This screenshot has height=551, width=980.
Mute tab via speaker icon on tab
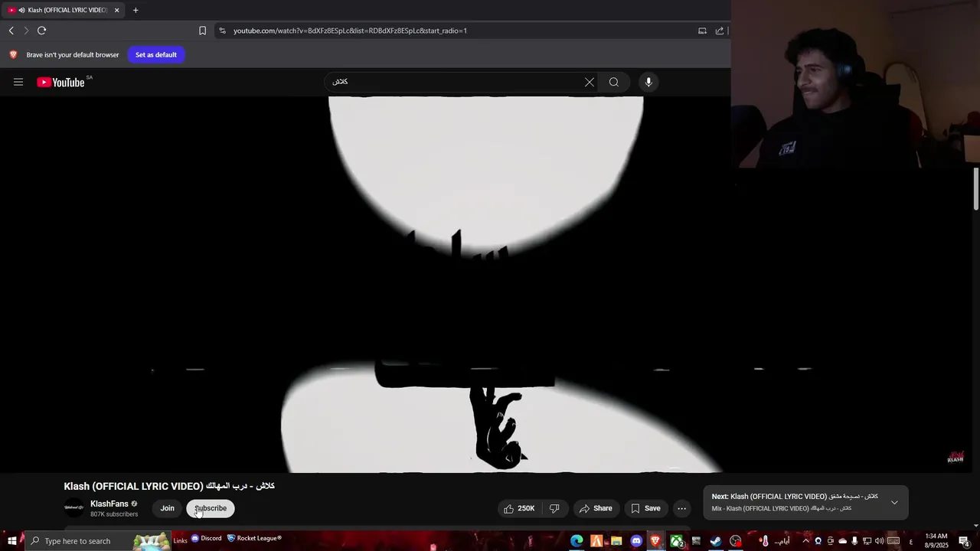[x=21, y=10]
